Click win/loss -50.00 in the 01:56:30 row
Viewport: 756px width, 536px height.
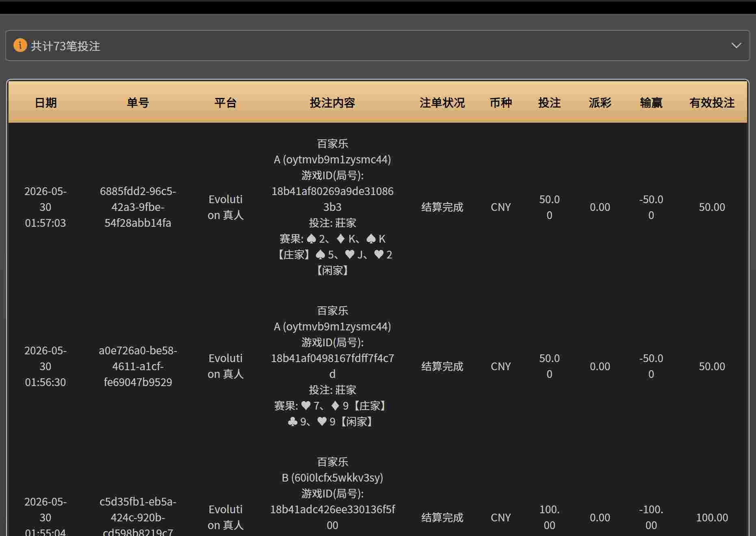point(651,366)
